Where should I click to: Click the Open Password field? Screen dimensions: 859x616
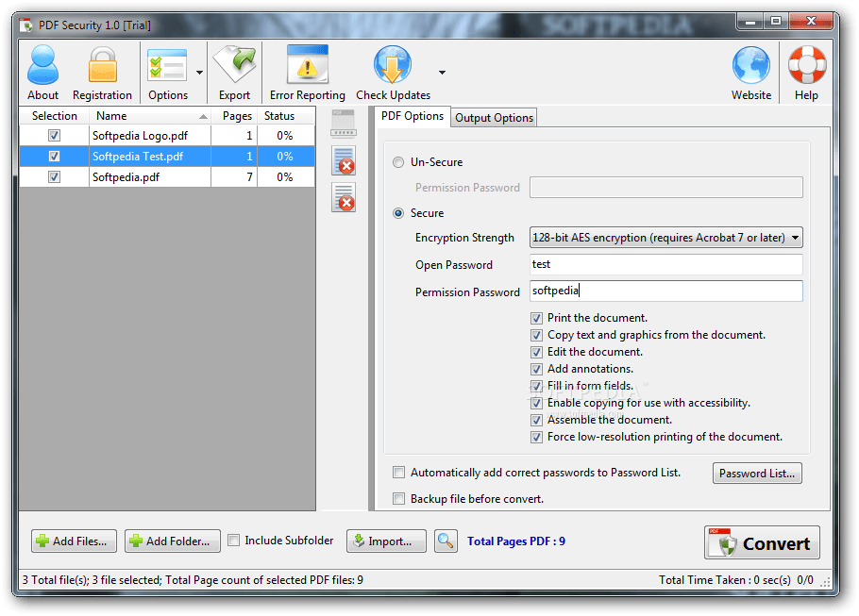[x=666, y=264]
